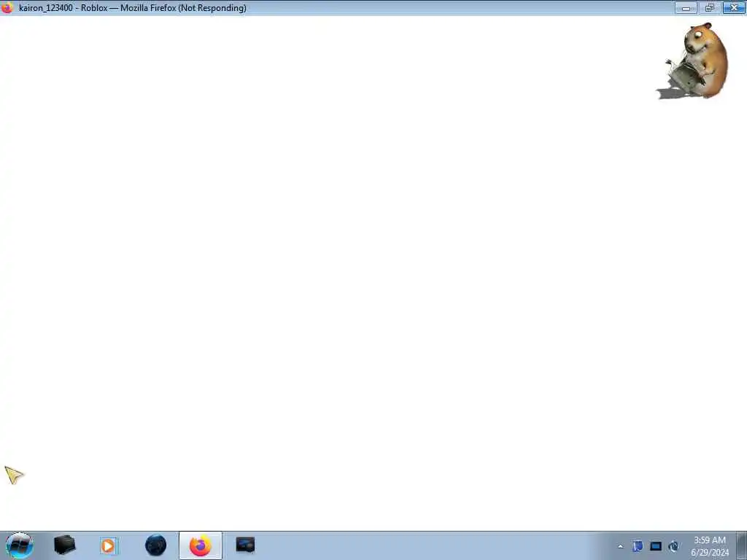Click the Show desktop strip

pos(741,545)
